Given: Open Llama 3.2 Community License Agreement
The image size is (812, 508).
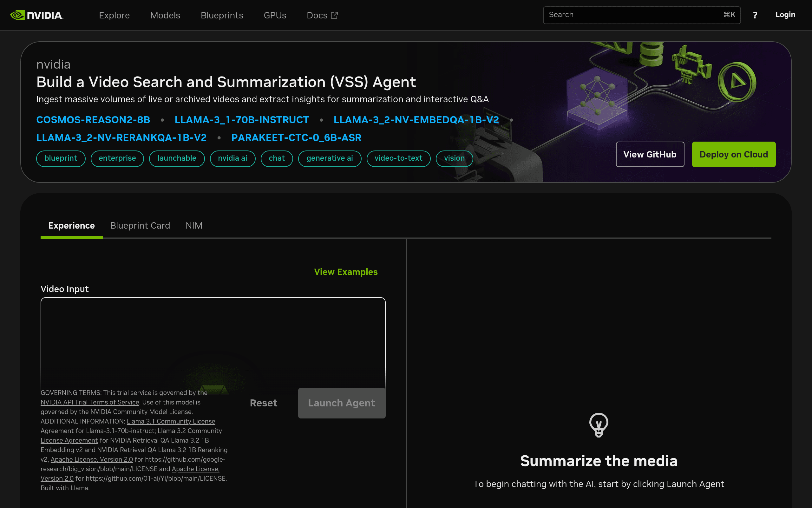Looking at the screenshot, I should pos(131,435).
